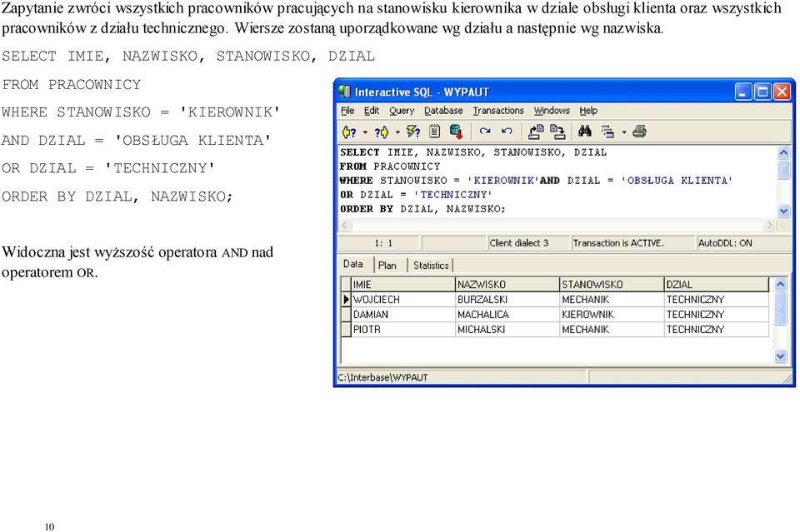The width and height of the screenshot is (800, 532).
Task: Click the Commit arrow toolbar icon
Action: point(485,132)
